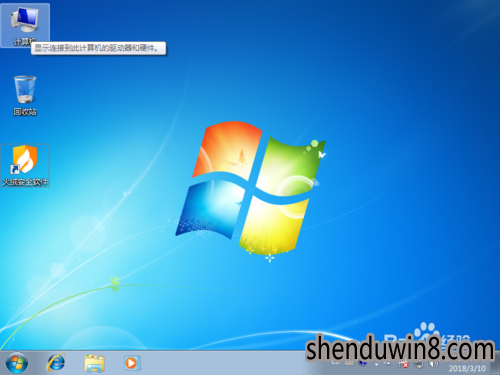Click the Windows logo on the wallpaper
The image size is (500, 375).
coord(250,188)
